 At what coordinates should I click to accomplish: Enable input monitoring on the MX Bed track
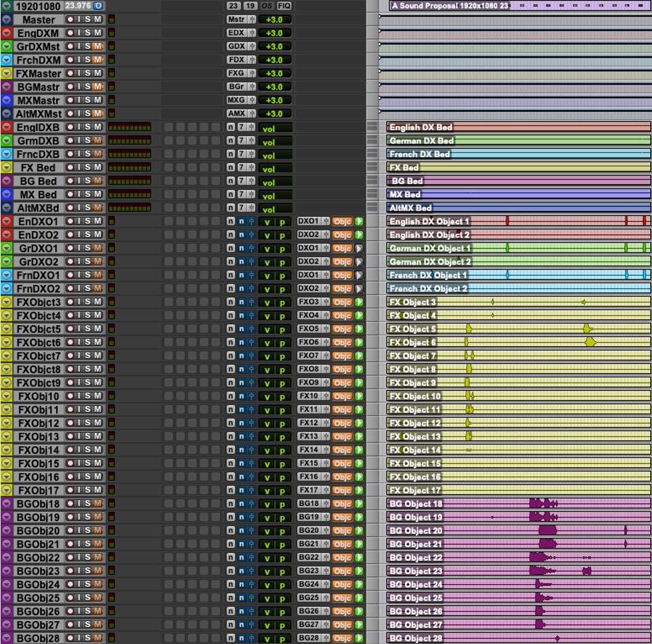[x=78, y=194]
